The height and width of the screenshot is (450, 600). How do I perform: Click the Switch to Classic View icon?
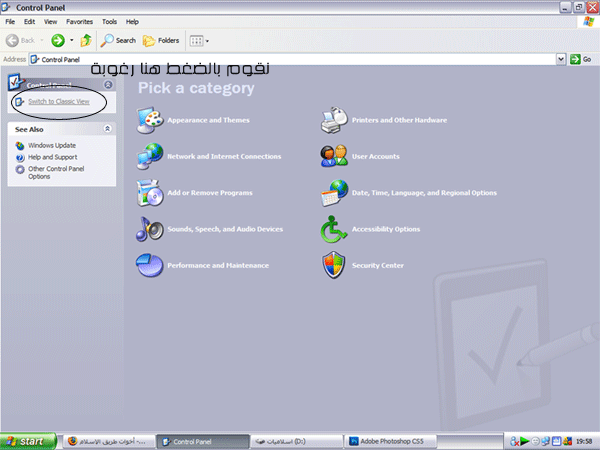point(20,102)
